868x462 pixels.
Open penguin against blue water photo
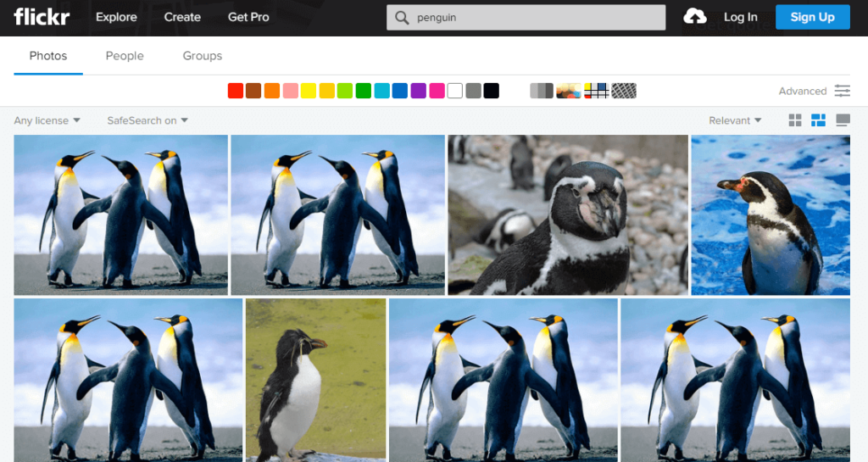click(771, 214)
